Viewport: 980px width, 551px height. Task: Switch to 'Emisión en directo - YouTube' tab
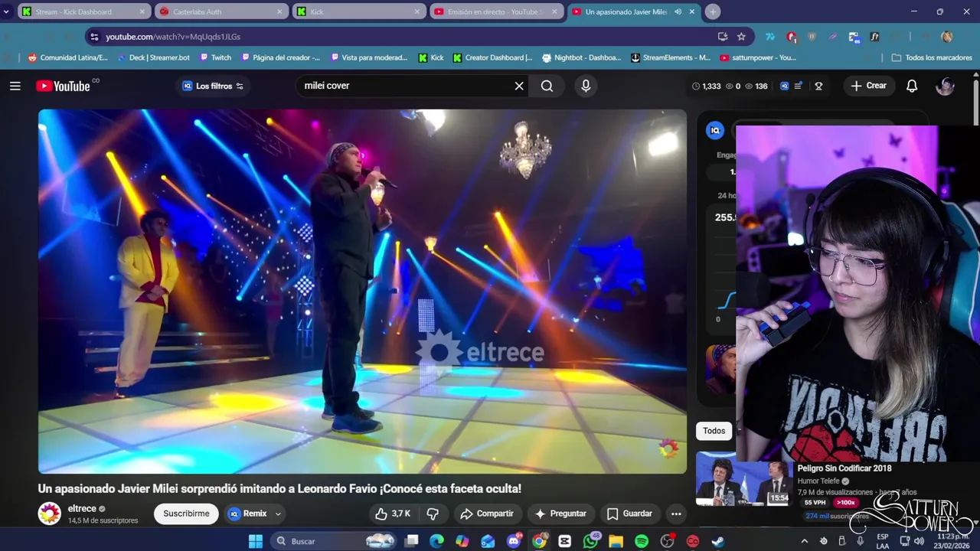pyautogui.click(x=497, y=11)
